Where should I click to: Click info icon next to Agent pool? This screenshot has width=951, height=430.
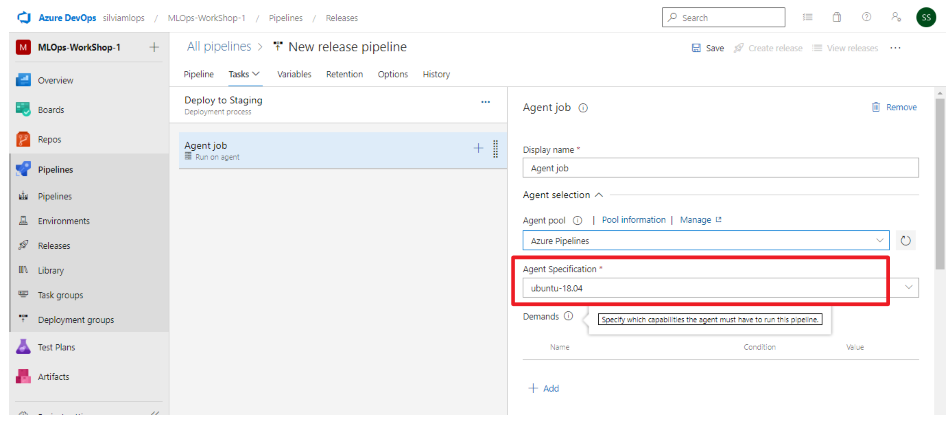[x=577, y=220]
